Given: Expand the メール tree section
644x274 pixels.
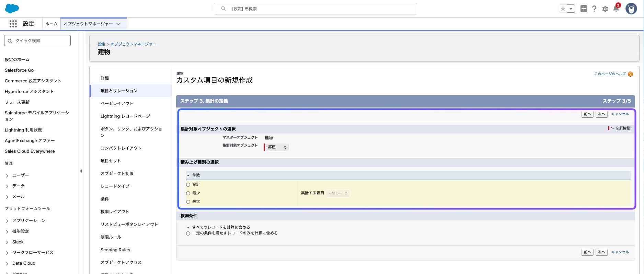Looking at the screenshot, I should click(x=7, y=197).
